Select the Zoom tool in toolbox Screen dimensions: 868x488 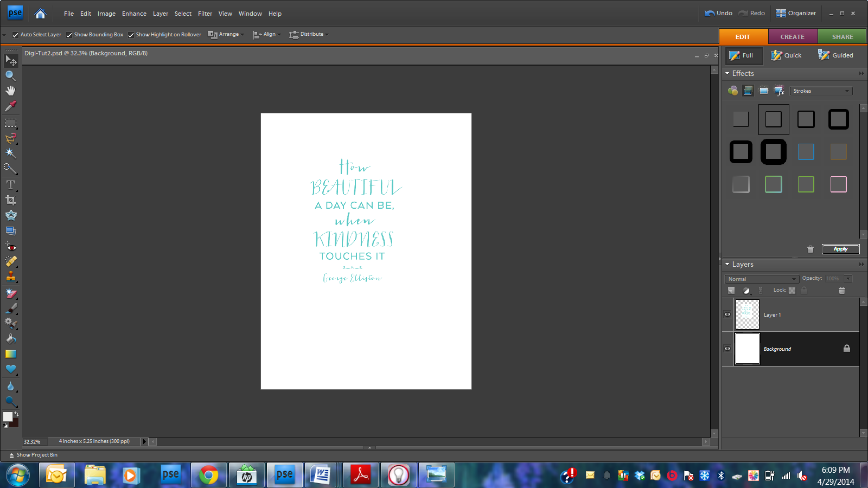pos(10,76)
